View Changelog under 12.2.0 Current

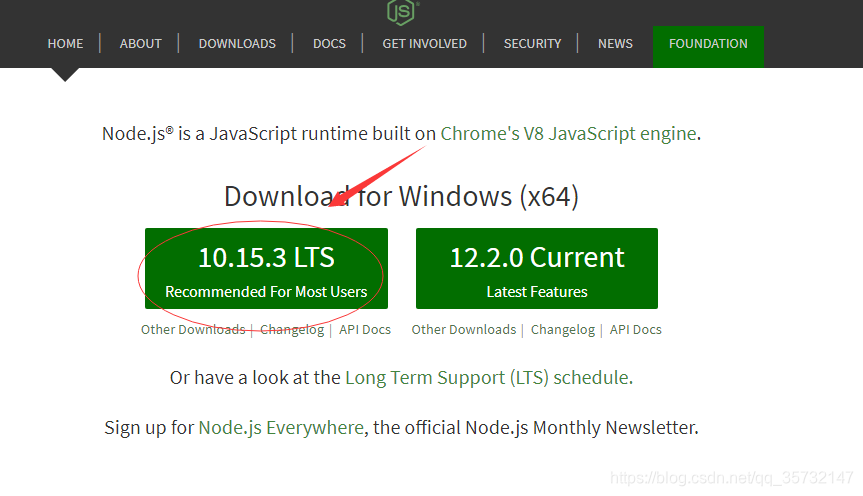(562, 329)
